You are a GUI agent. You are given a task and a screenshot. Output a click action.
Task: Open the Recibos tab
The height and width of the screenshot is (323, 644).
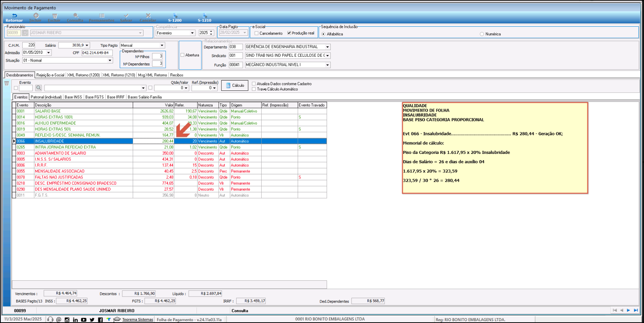point(177,75)
